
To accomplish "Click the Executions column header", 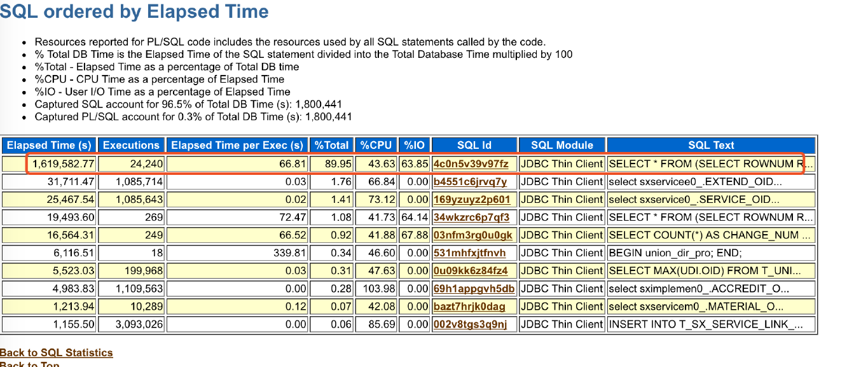I will [x=132, y=145].
